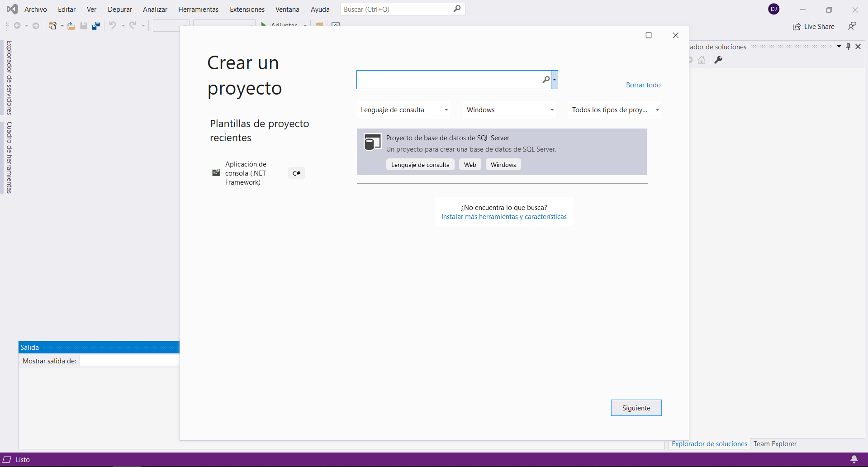Click the save all icon

[x=95, y=26]
